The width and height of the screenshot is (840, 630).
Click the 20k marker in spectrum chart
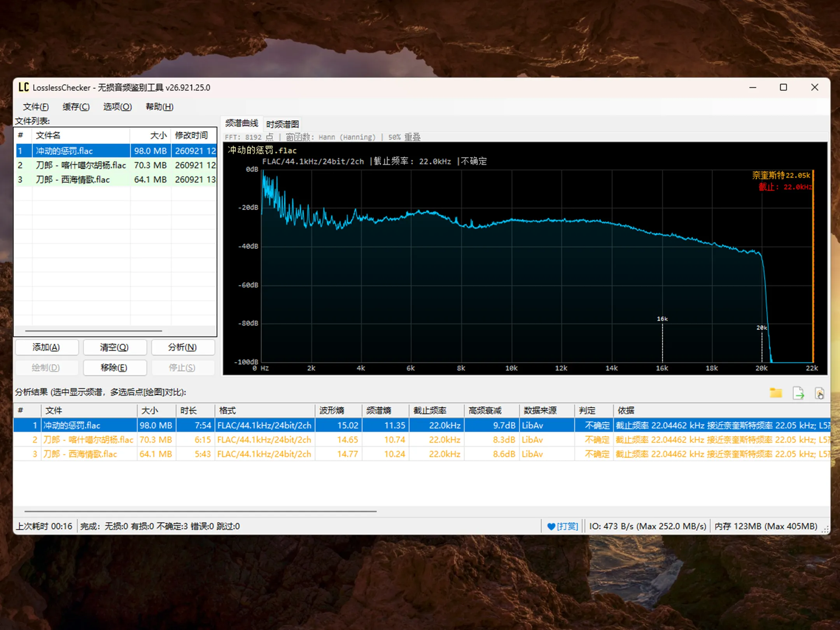pos(762,328)
